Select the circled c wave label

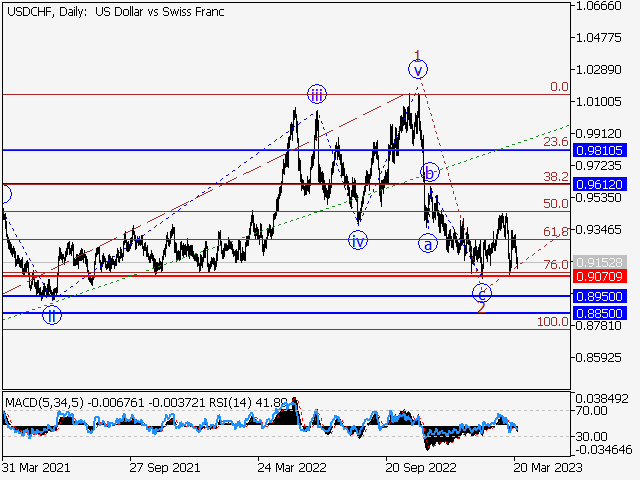point(482,293)
